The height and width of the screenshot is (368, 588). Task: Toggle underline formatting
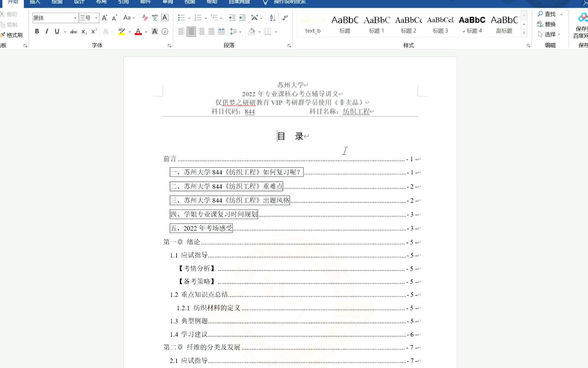coord(57,31)
